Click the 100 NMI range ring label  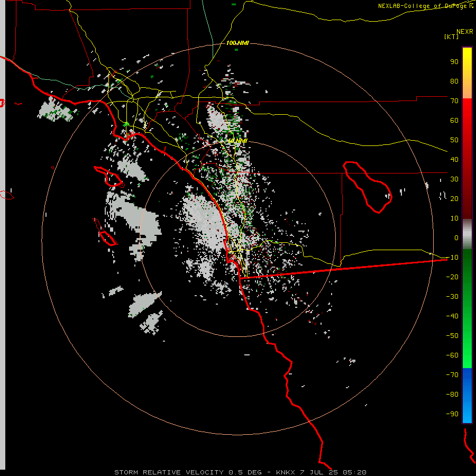pos(237,43)
